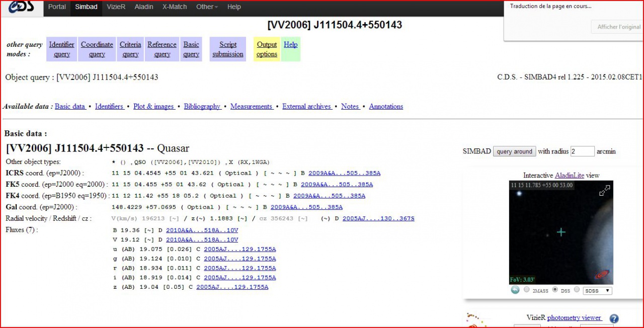Click the red Aladin logo inside the sky image
Screen dimensions: 644x328
(602, 274)
